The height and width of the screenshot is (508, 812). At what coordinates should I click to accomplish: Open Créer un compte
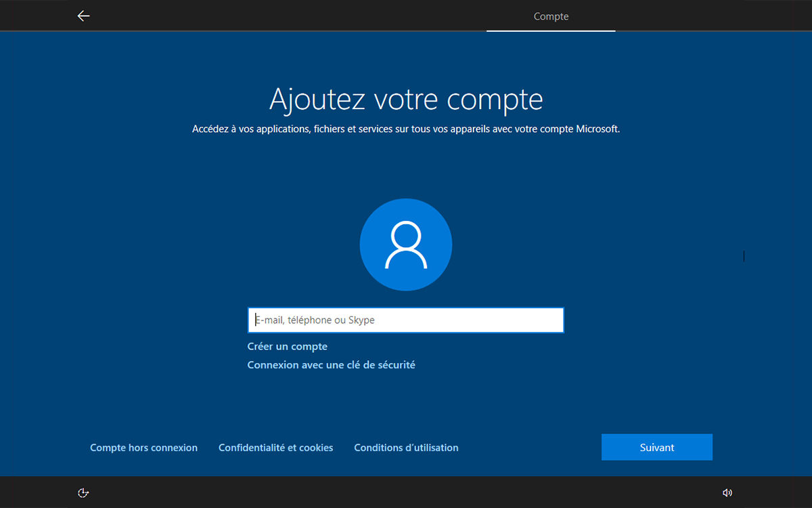(287, 346)
